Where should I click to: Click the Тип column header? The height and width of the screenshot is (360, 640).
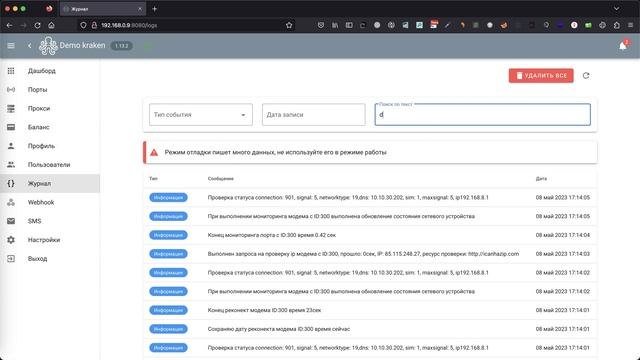click(x=153, y=179)
